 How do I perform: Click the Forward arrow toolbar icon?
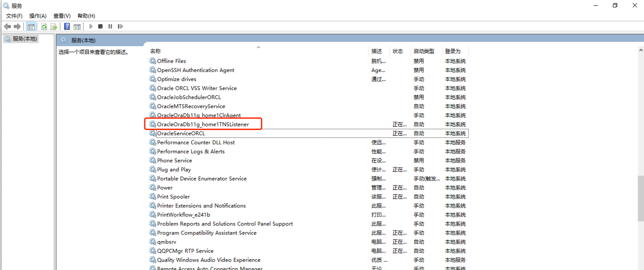click(17, 27)
